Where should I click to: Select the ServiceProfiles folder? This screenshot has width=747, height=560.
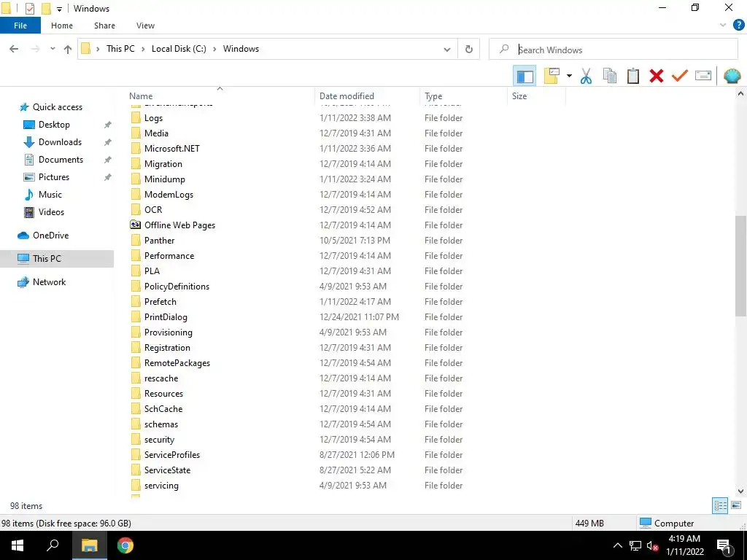click(x=172, y=455)
